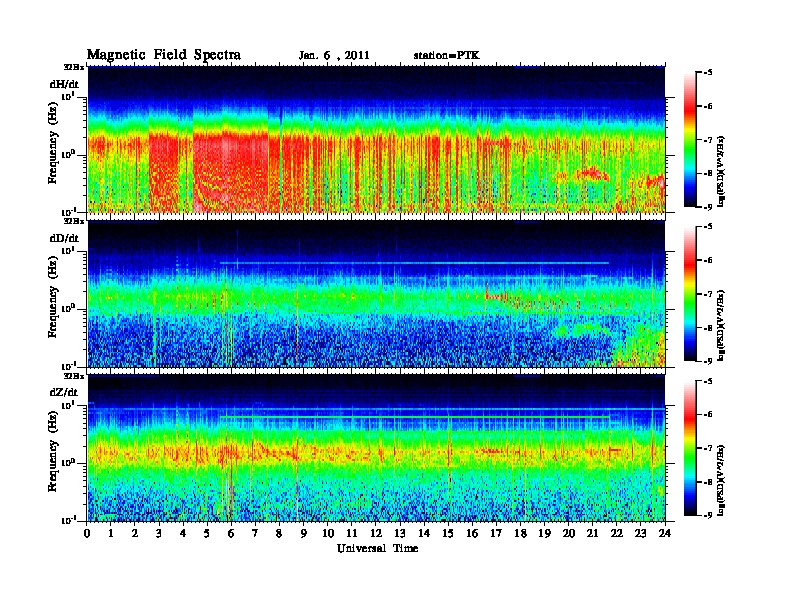The height and width of the screenshot is (612, 792).
Task: Click the -6 value on dZ/dt color bar
Action: click(708, 414)
